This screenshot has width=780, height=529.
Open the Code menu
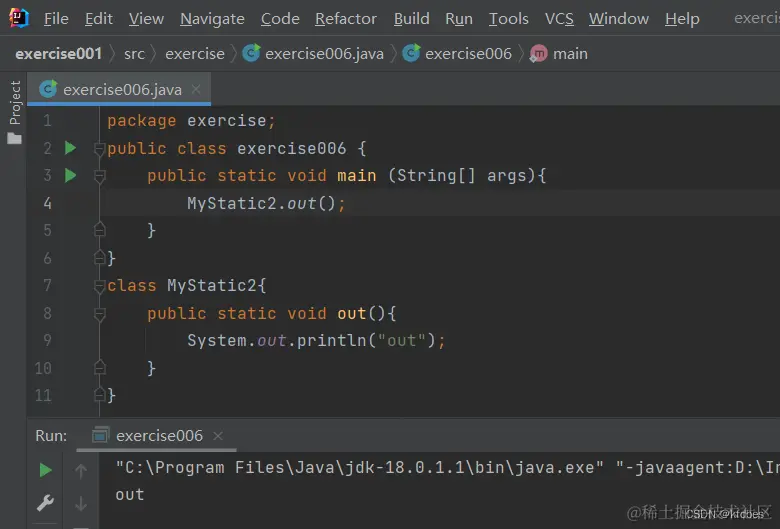click(x=280, y=19)
